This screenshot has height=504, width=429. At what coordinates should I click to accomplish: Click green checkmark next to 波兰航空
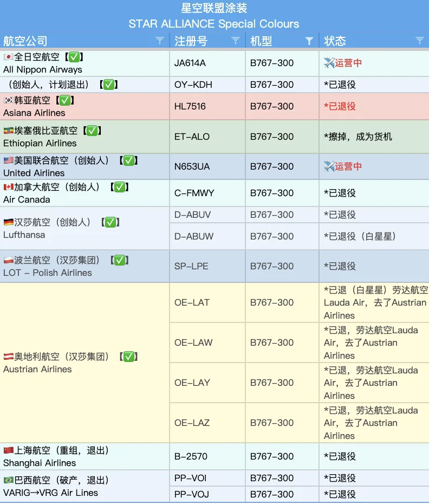[x=119, y=260]
